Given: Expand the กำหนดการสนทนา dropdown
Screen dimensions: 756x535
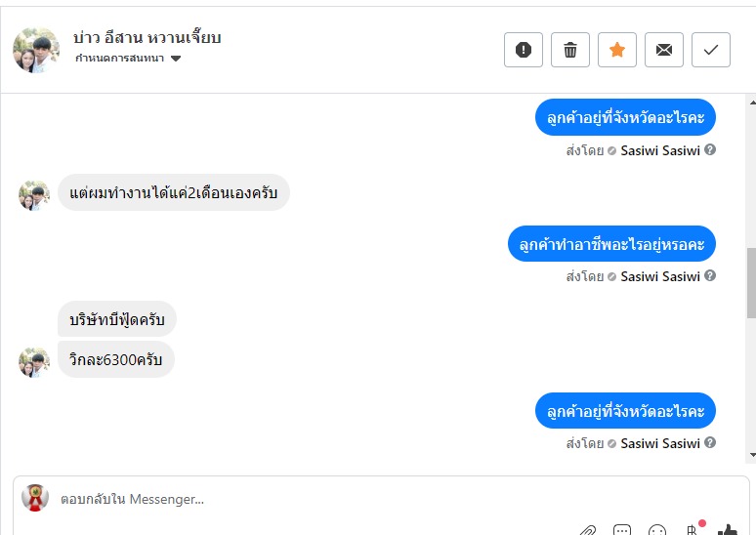Looking at the screenshot, I should coord(176,59).
